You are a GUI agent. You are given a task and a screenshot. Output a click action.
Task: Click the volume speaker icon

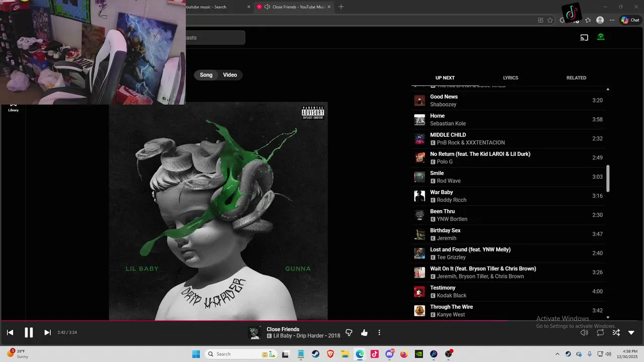(x=584, y=332)
